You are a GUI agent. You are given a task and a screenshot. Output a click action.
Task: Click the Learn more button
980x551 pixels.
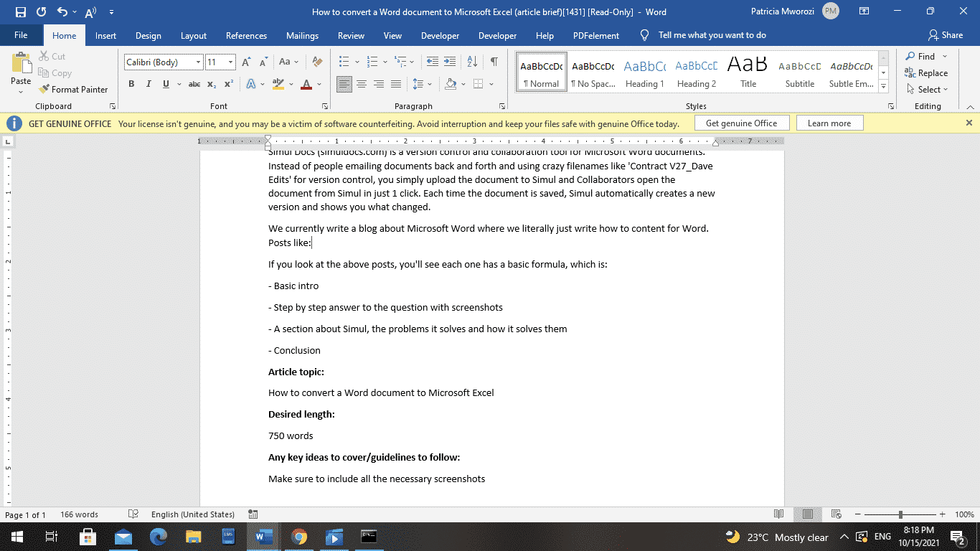829,123
